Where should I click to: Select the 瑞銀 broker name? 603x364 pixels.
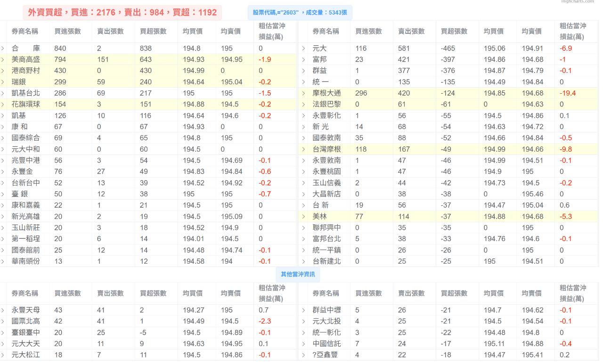18,82
